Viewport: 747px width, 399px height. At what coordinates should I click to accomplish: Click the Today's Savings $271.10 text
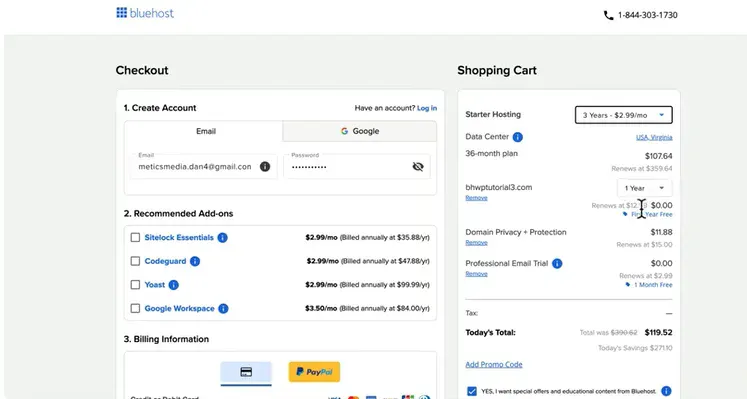(635, 348)
